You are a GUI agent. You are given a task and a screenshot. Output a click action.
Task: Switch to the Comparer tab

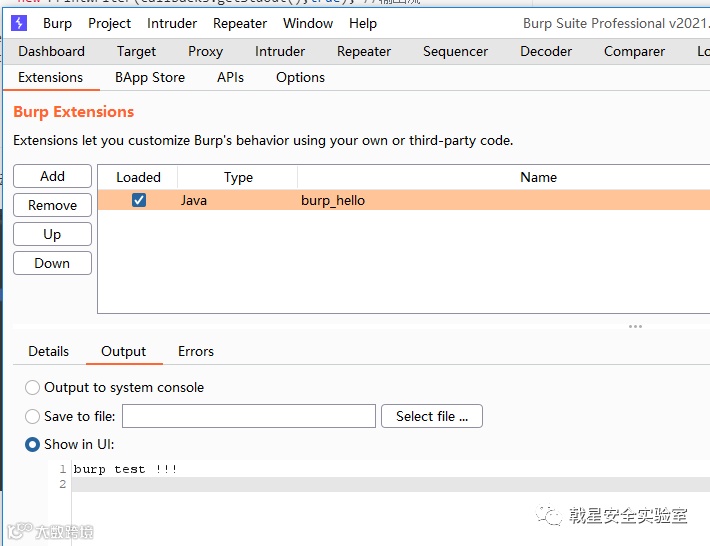pos(634,52)
